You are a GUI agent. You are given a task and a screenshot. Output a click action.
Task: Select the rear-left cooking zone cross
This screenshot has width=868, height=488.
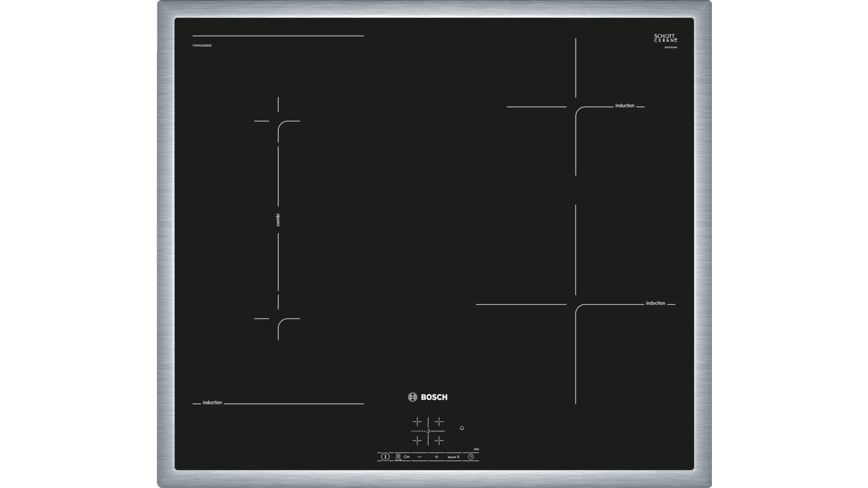417,421
